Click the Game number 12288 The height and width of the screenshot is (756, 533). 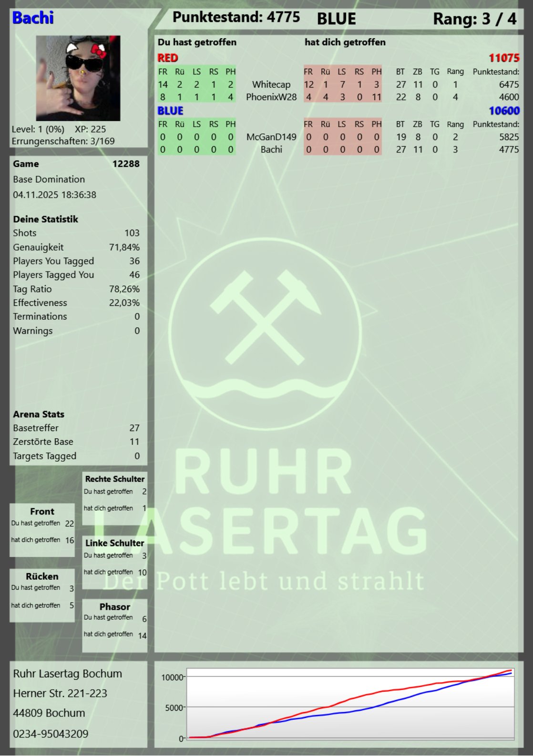click(126, 164)
